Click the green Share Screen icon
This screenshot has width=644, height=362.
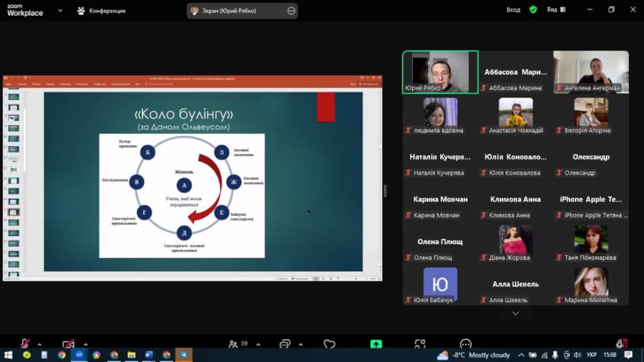coord(375,344)
